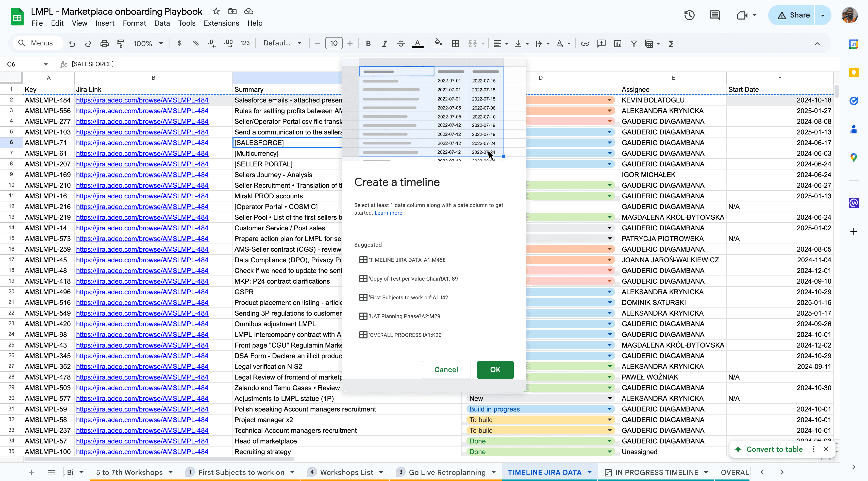Open Contacts side panel icon
The width and height of the screenshot is (868, 481).
coord(854,129)
